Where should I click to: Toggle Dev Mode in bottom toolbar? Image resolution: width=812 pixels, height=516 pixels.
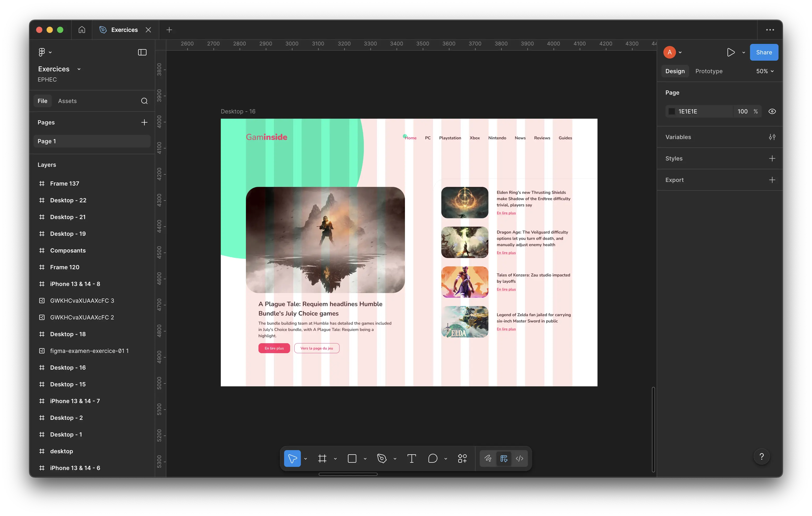point(519,458)
